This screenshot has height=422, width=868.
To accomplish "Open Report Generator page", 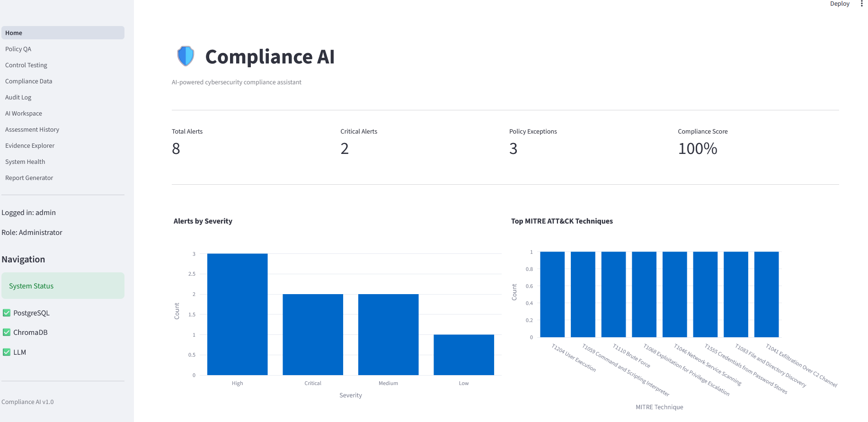I will tap(63, 178).
